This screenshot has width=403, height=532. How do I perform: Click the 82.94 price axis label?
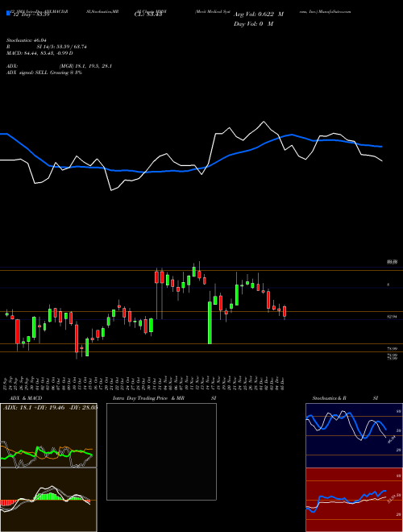pyautogui.click(x=392, y=317)
